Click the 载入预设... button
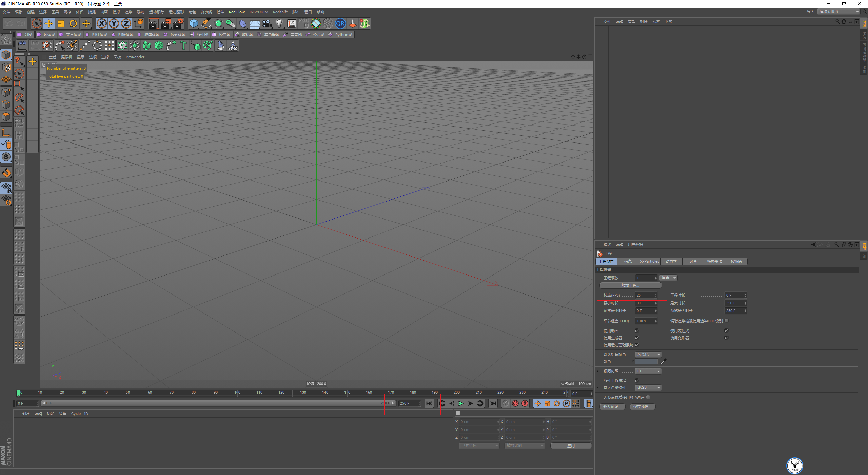The image size is (868, 475). pos(612,406)
